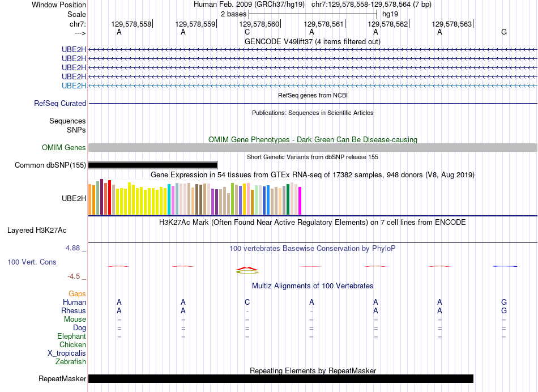Click the dark green bar in the GTEx chart
This screenshot has width=538, height=392.
click(288, 199)
